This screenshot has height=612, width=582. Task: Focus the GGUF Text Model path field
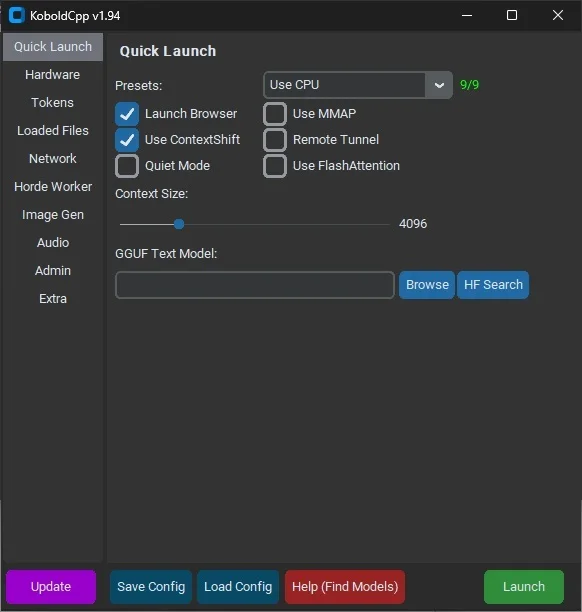tap(255, 285)
